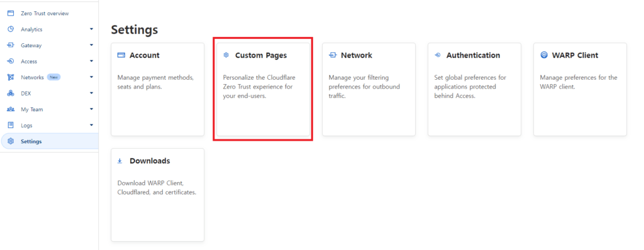644x250 pixels.
Task: Click the DEX sidebar icon
Action: tap(11, 93)
